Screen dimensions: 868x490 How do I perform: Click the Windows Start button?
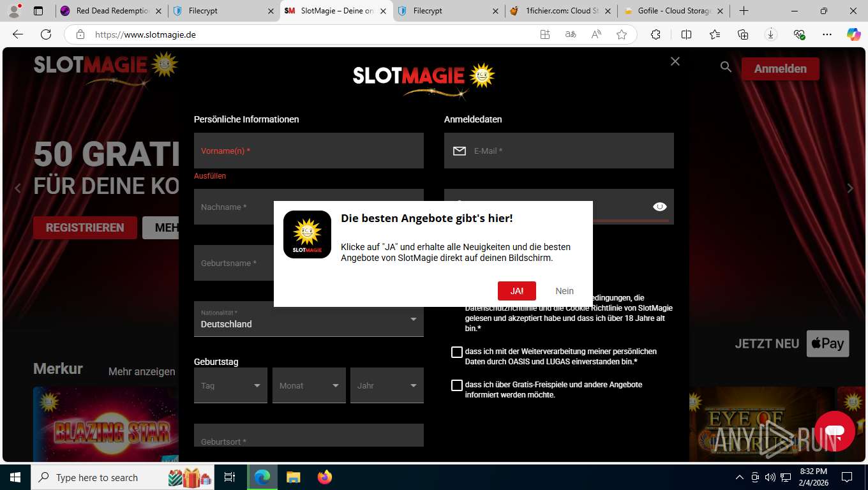15,477
